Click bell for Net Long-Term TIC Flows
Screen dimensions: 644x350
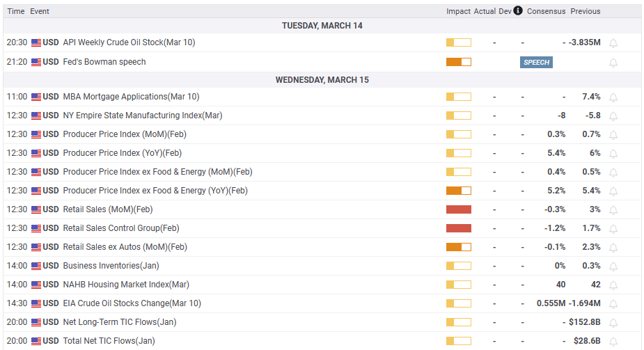[x=613, y=323]
